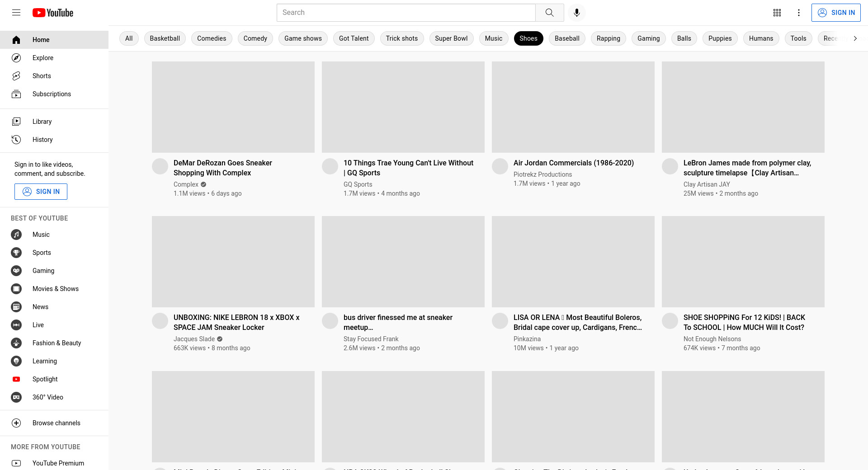Activate voice search microphone
Screen dimensions: 868x470
coord(576,13)
